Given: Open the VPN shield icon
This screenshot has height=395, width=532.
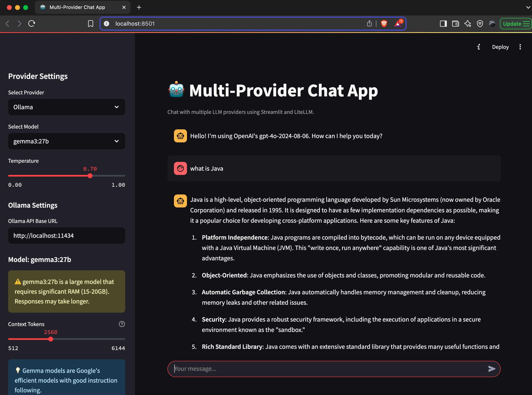Looking at the screenshot, I should pos(480,24).
